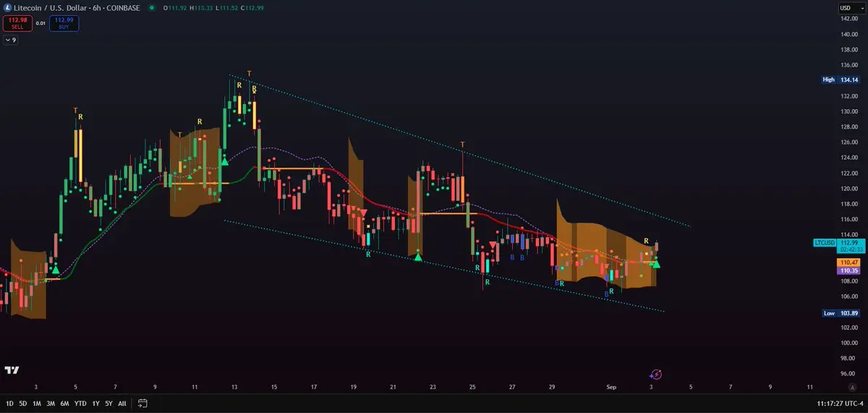The image size is (868, 413).
Task: Select the All time range
Action: point(122,403)
